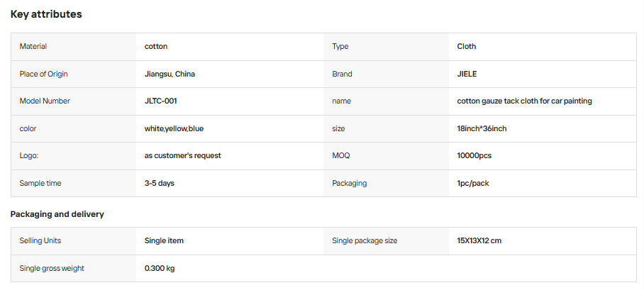Screen dimensions: 644x290
Task: Select the Single item selling units value
Action: tap(164, 240)
